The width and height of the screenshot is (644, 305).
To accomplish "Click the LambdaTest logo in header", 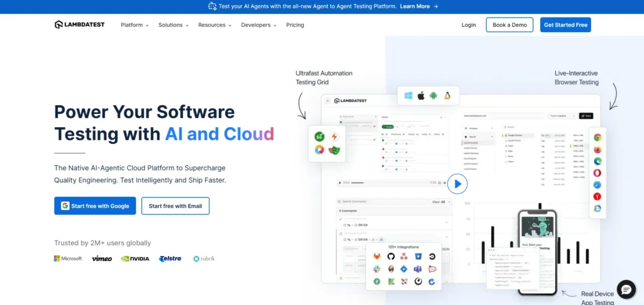I will (x=79, y=25).
